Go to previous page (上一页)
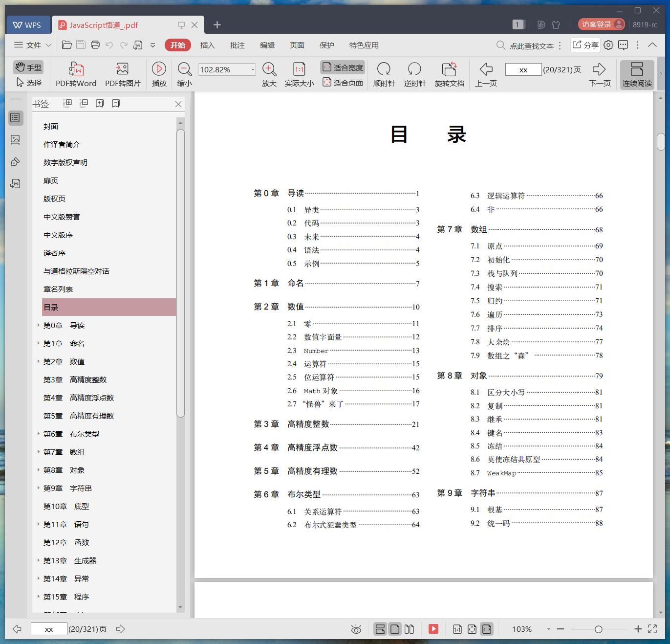 pyautogui.click(x=486, y=74)
